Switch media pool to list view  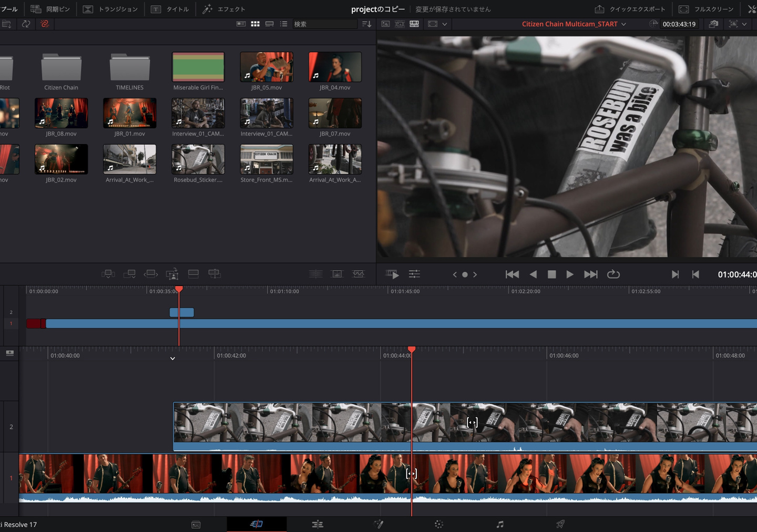tap(283, 24)
